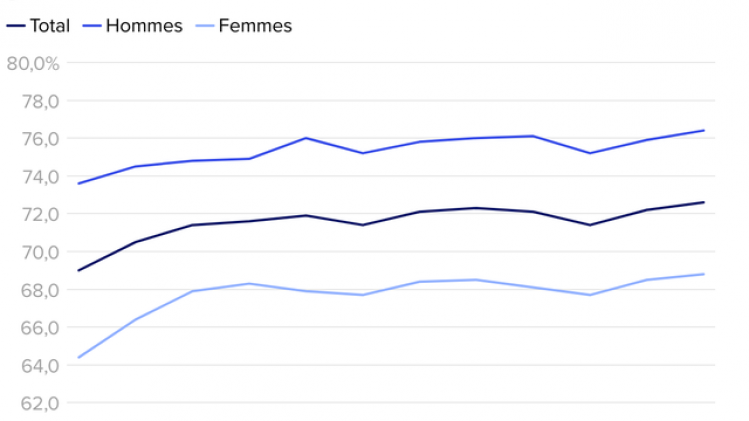Click the last data point of Femmes line
Viewport: 749px width, 421px height.
click(704, 274)
